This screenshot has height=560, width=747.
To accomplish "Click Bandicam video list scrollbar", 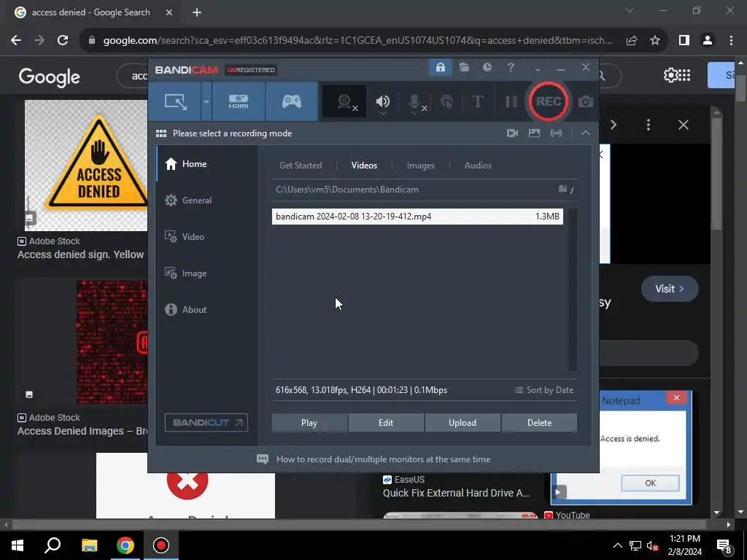I will [x=573, y=289].
